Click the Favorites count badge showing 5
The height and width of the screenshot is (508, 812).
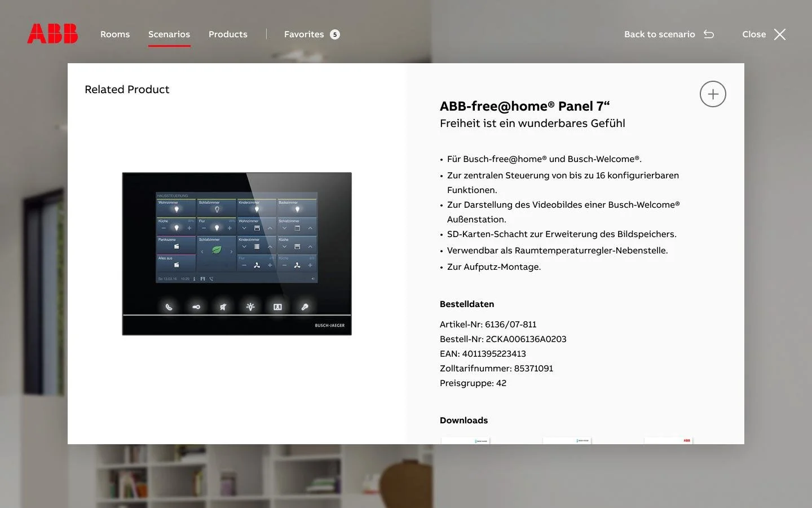(335, 34)
